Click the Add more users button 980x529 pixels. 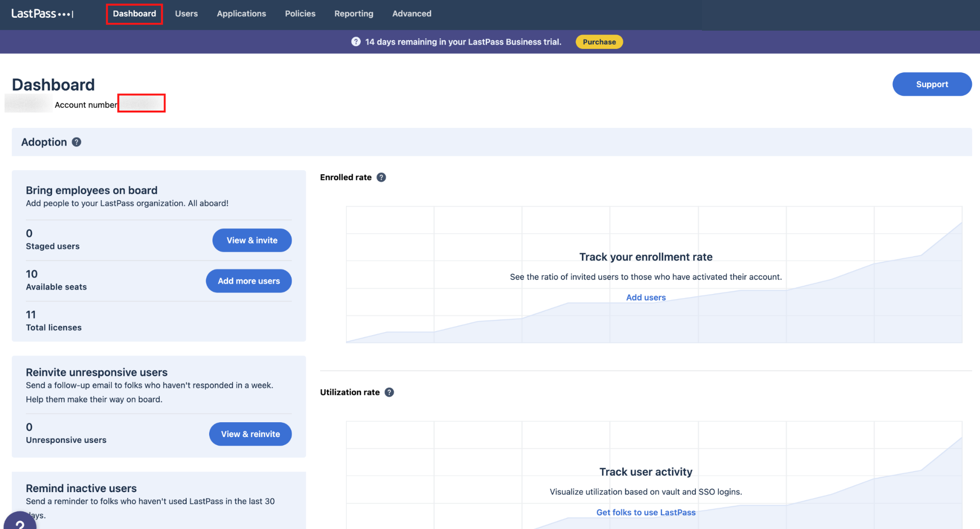coord(248,281)
